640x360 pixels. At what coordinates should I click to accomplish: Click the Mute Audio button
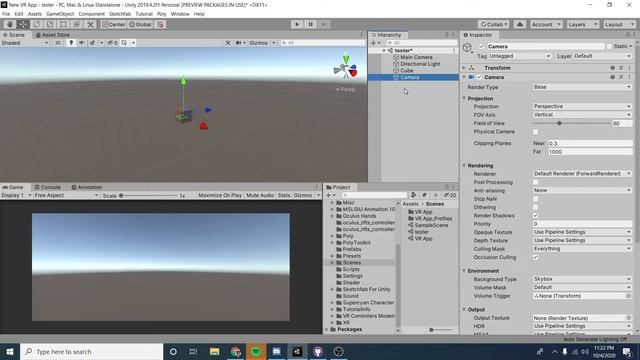tap(260, 196)
